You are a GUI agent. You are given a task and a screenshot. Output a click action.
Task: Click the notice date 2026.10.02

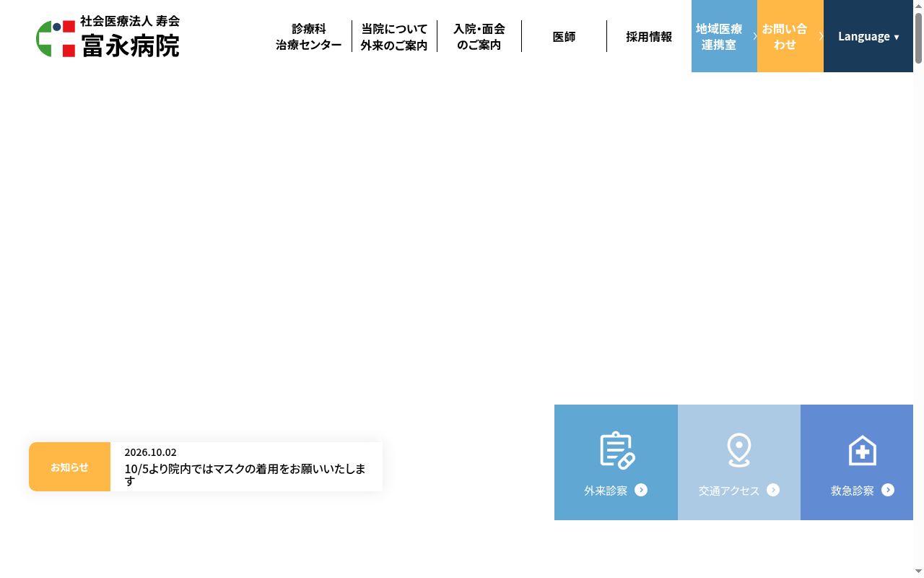[150, 452]
